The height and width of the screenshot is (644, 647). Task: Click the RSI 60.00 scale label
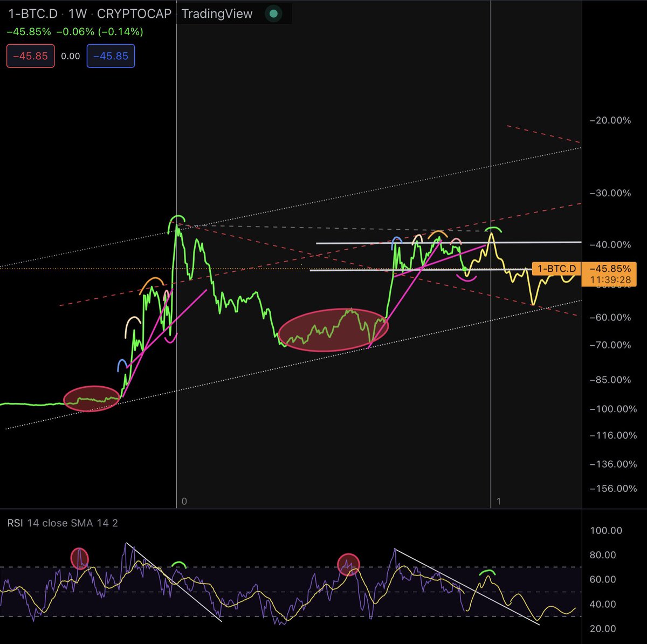pos(603,580)
